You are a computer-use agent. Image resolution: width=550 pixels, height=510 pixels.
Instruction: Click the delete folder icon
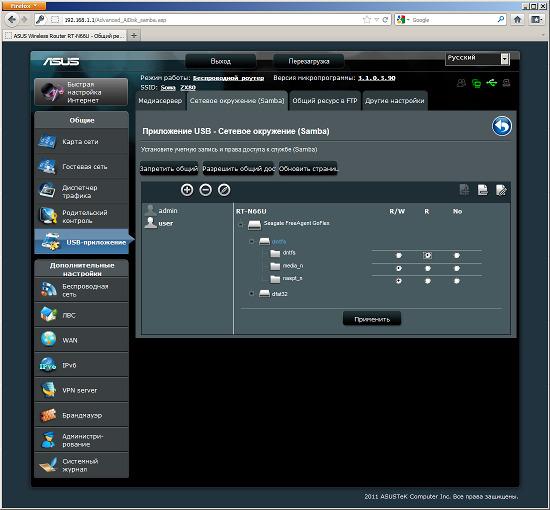[483, 190]
